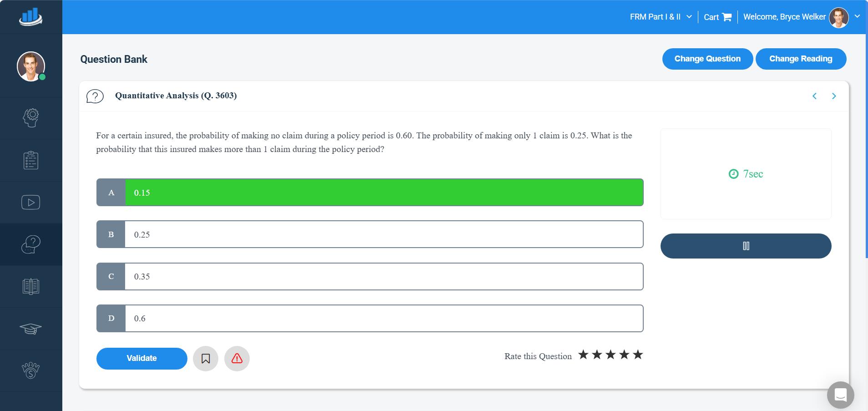Click the Change Reading button
This screenshot has height=411, width=868.
point(801,58)
